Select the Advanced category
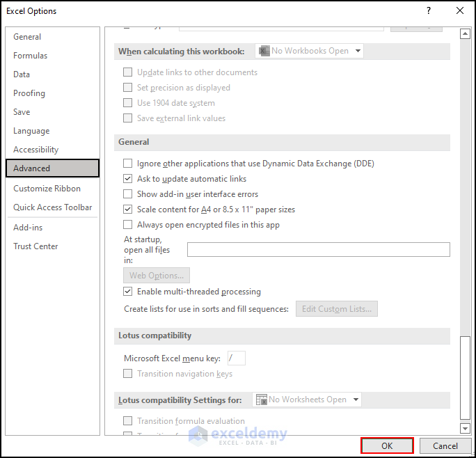Screen dimensions: 476x458 tap(52, 168)
